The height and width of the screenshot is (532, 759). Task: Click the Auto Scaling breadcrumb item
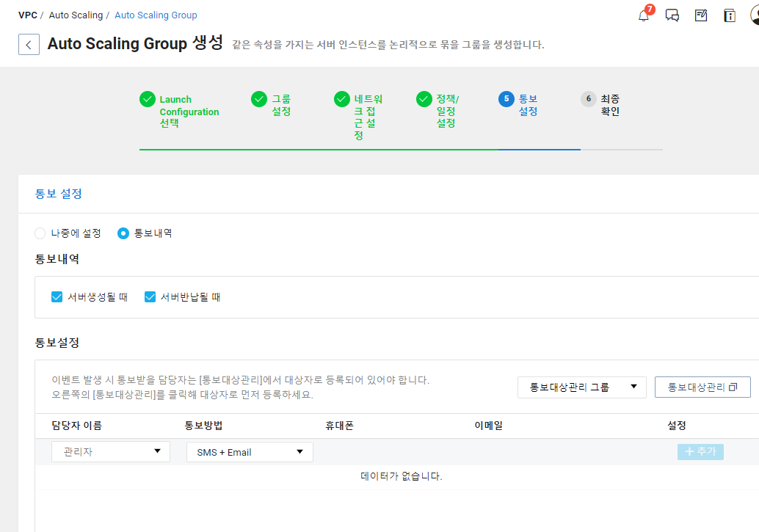[x=76, y=15]
